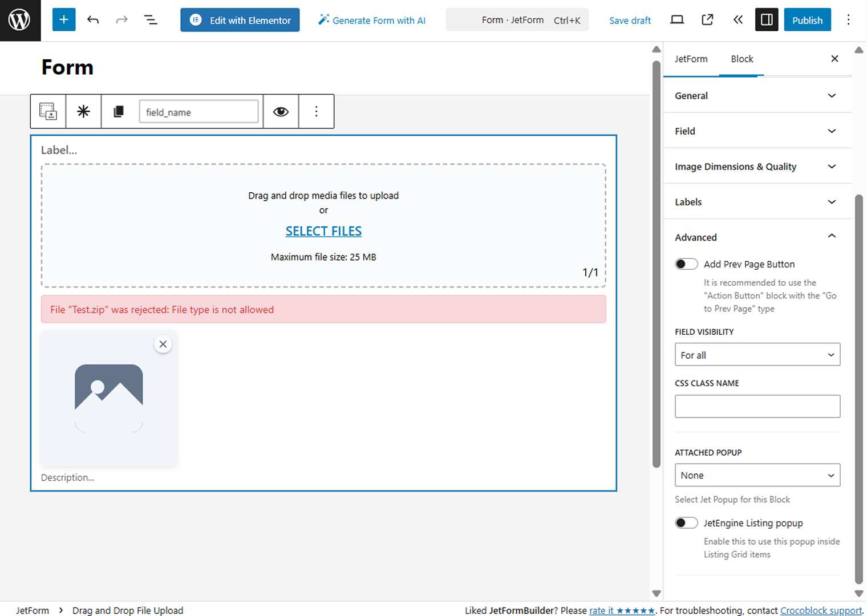Click the blue block inserter plus button

64,20
